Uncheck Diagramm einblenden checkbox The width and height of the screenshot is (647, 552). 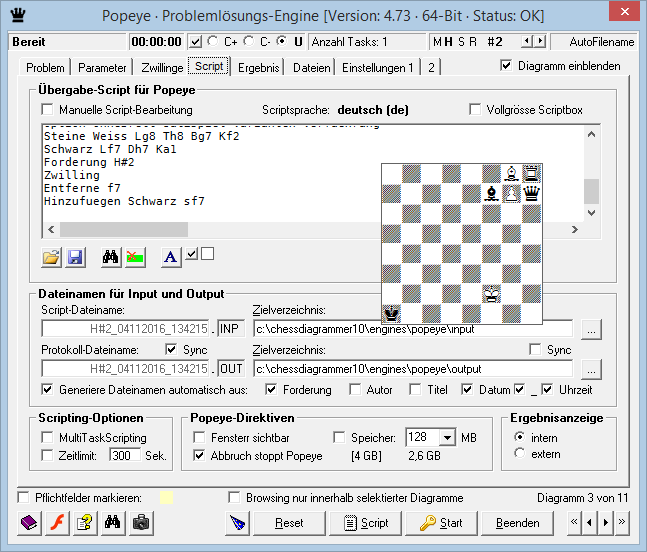(506, 66)
